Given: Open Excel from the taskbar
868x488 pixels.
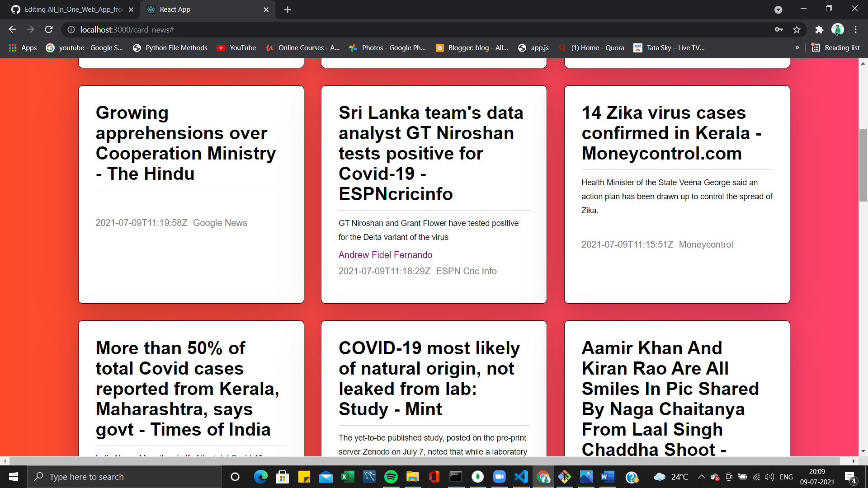Looking at the screenshot, I should pos(347,477).
